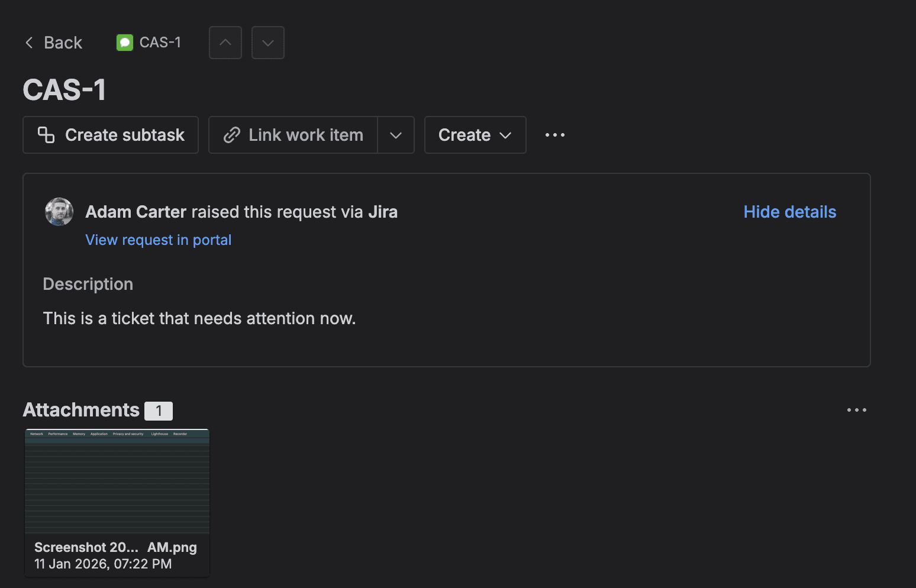The width and height of the screenshot is (916, 588).
Task: Collapse request details via Hide details
Action: 789,211
